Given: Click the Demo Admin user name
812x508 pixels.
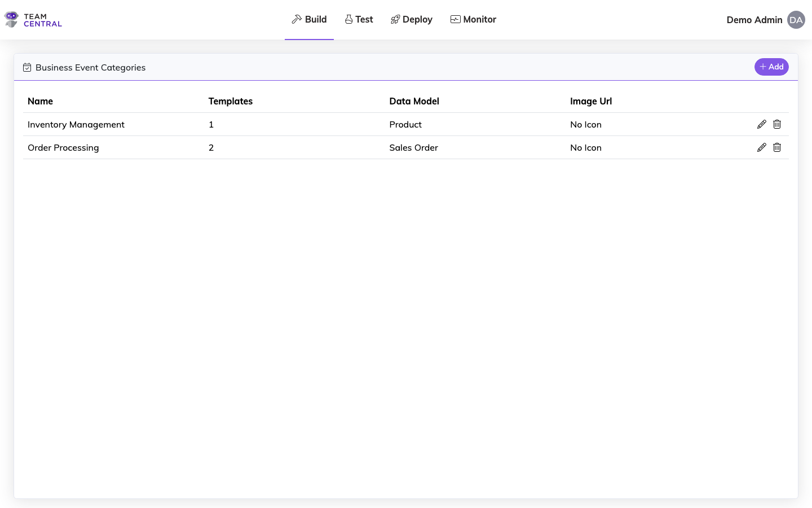Looking at the screenshot, I should pyautogui.click(x=754, y=20).
